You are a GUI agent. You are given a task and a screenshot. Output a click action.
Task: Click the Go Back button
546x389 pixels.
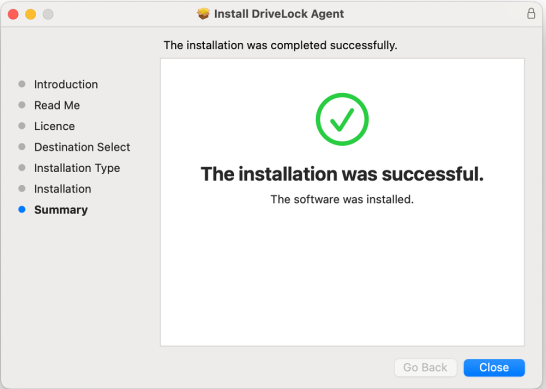(x=425, y=367)
